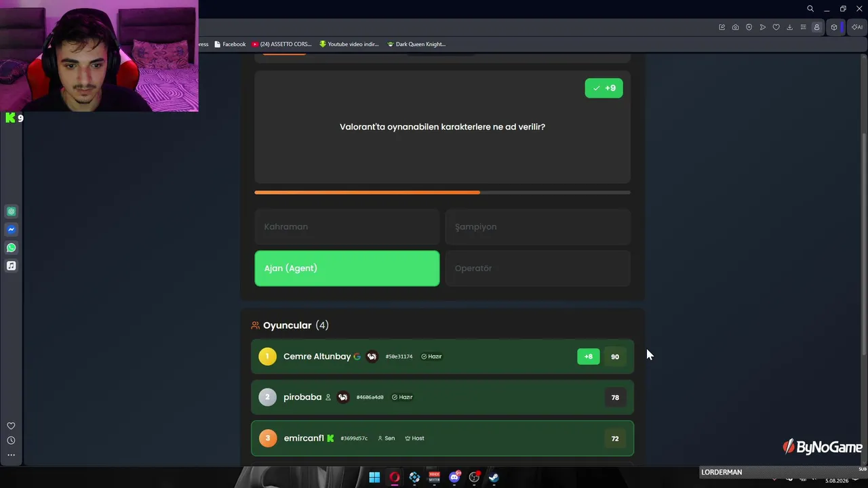Image resolution: width=868 pixels, height=488 pixels.
Task: Select the Şampiyon answer option
Action: 538,227
